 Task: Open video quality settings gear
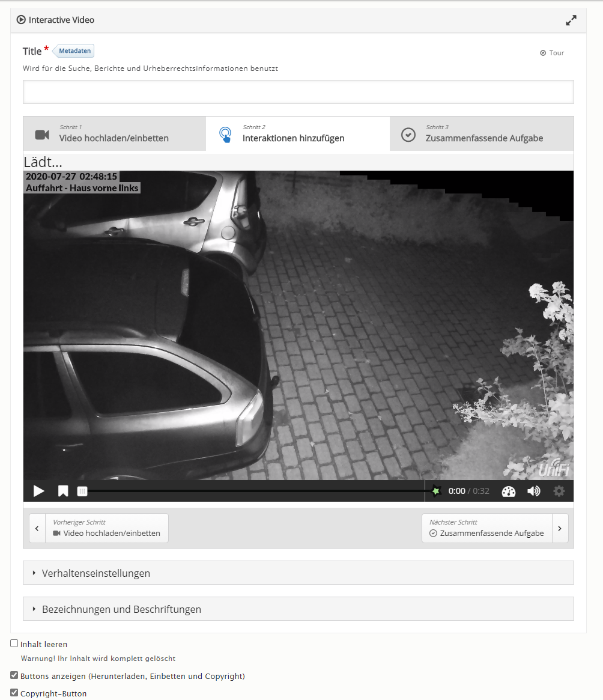tap(559, 491)
